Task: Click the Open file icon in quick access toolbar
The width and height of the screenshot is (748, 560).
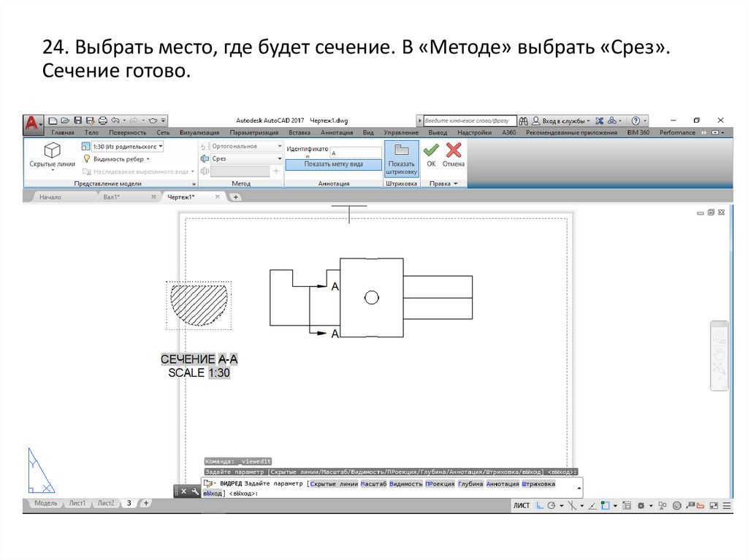Action: [x=65, y=120]
